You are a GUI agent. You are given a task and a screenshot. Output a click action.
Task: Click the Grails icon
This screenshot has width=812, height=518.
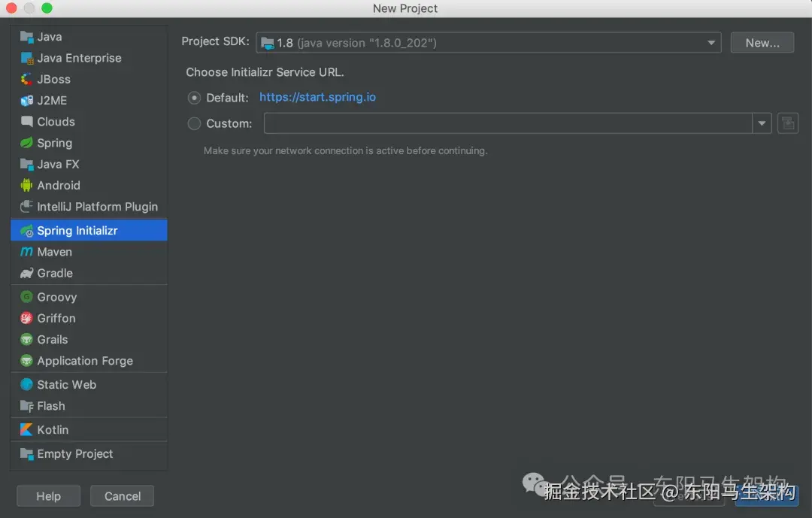[26, 339]
